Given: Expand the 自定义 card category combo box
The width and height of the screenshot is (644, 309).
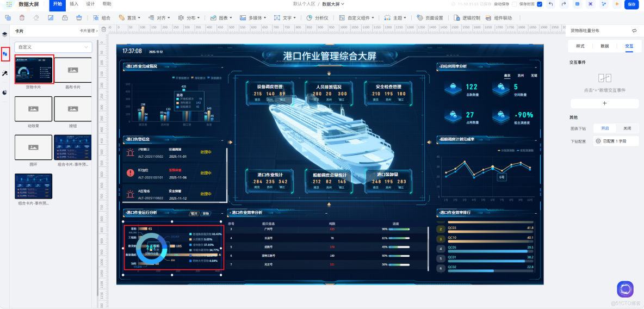Looking at the screenshot, I should [53, 47].
